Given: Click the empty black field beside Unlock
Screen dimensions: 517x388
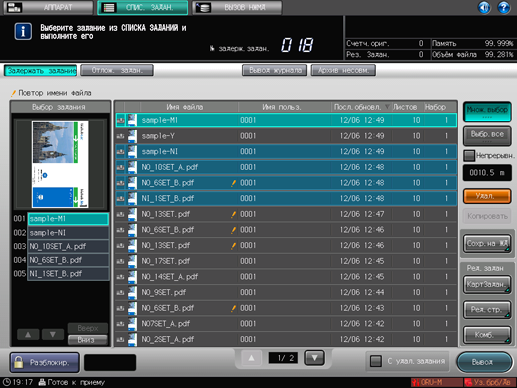Looking at the screenshot, I should tap(110, 362).
